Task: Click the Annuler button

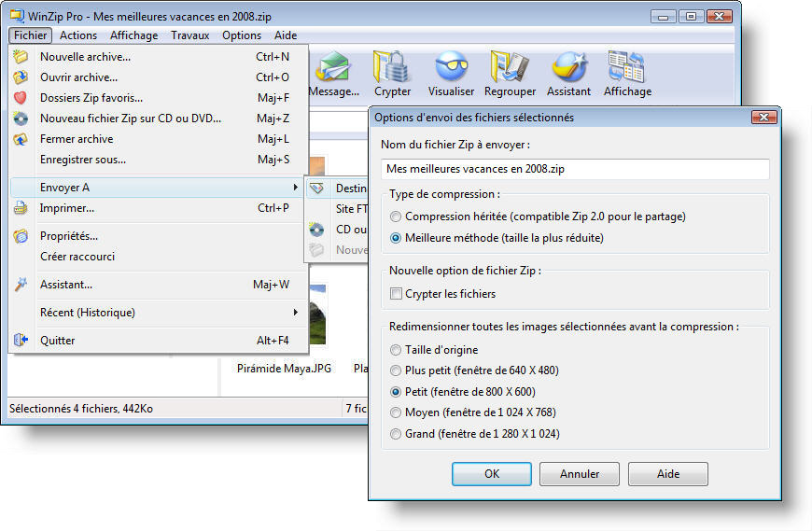Action: click(580, 474)
